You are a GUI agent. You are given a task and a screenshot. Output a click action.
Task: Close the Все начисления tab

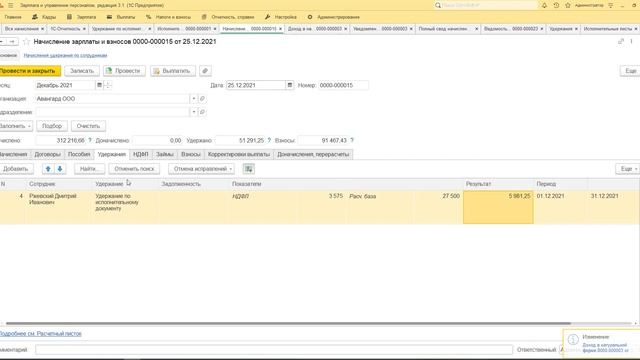point(42,29)
